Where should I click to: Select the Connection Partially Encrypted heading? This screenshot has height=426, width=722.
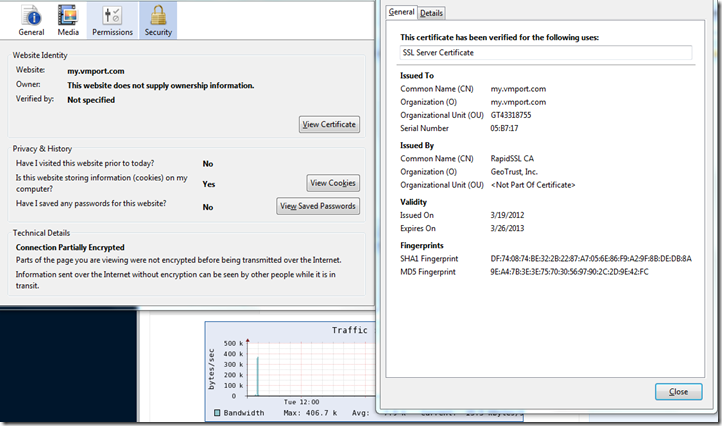70,247
